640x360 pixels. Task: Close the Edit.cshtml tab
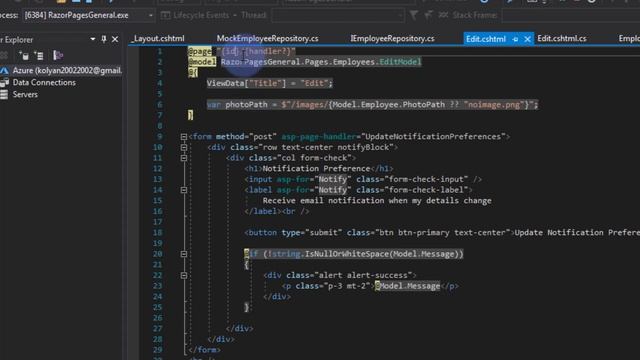[x=527, y=39]
